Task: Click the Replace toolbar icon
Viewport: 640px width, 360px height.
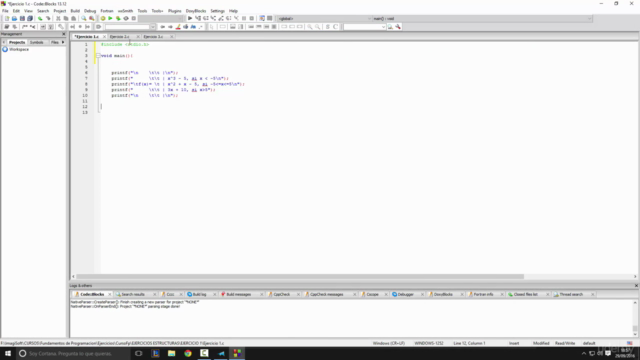Action: click(91, 18)
